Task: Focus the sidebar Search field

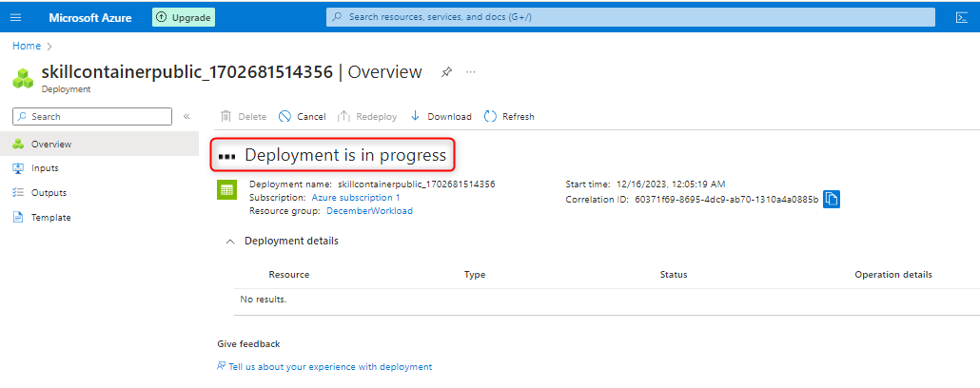Action: coord(92,116)
